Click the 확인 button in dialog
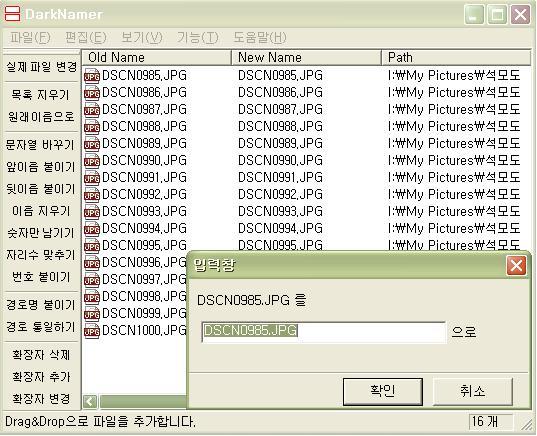 [x=383, y=391]
